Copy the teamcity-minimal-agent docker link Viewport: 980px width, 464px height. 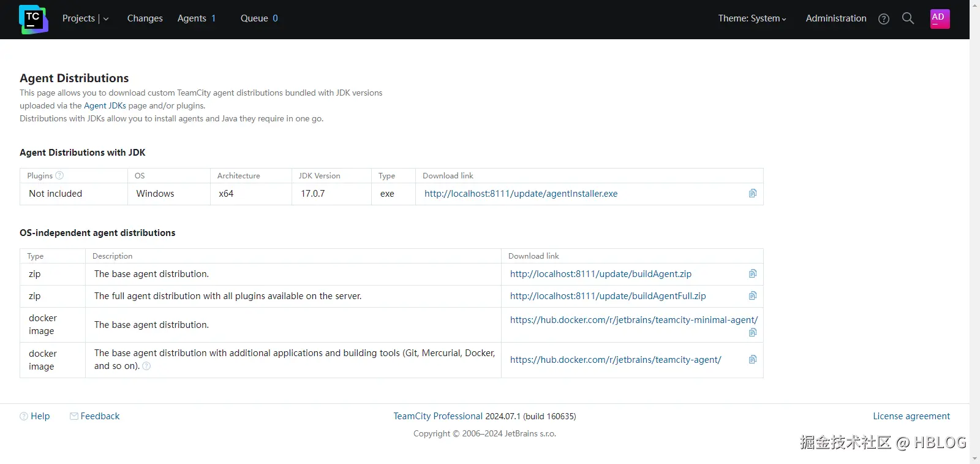[x=753, y=333]
